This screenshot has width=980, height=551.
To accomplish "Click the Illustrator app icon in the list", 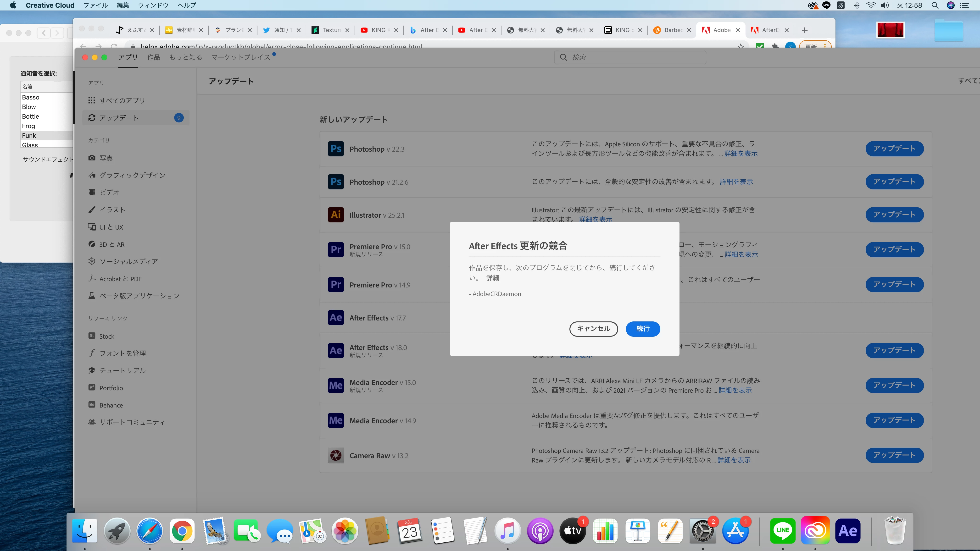I will [335, 215].
